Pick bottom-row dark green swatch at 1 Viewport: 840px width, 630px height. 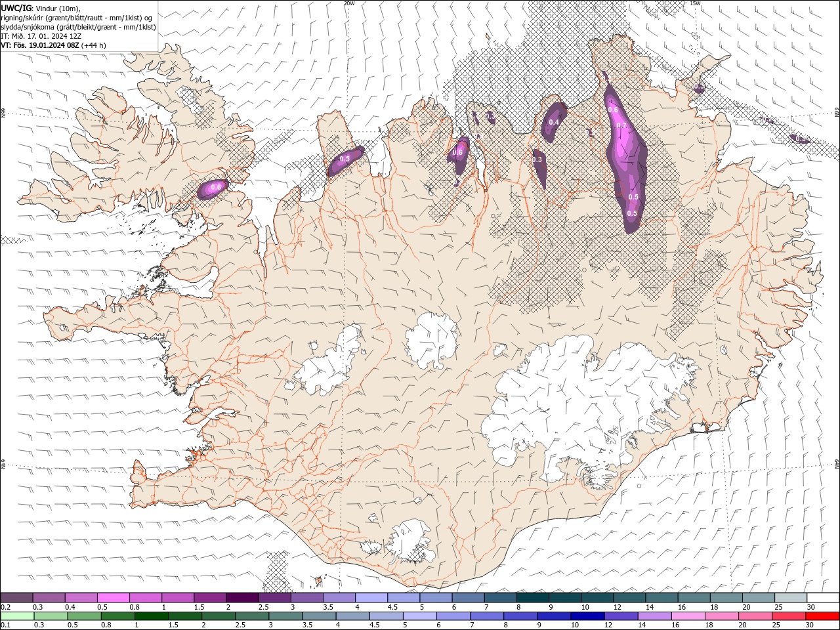pyautogui.click(x=152, y=616)
